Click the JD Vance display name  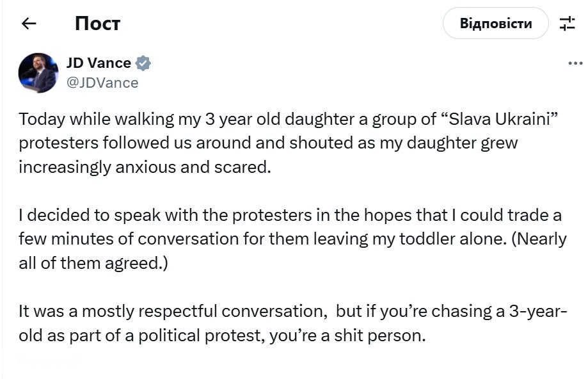coord(99,63)
